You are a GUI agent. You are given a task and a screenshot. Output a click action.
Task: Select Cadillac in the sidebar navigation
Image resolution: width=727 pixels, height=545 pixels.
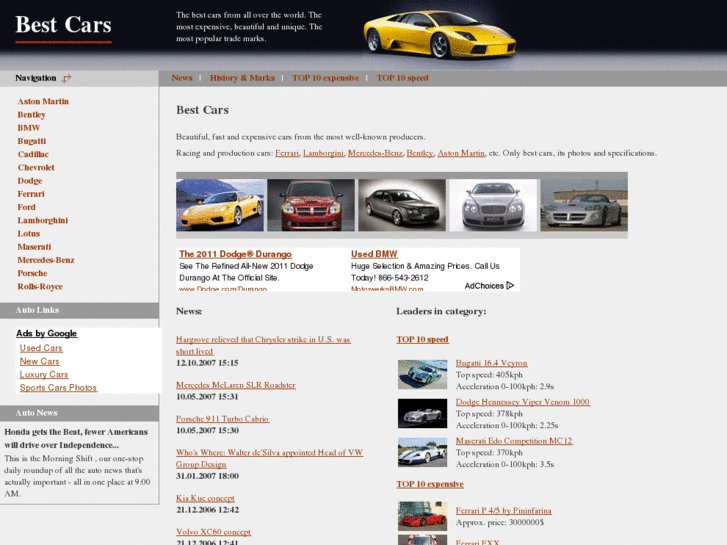pyautogui.click(x=33, y=154)
